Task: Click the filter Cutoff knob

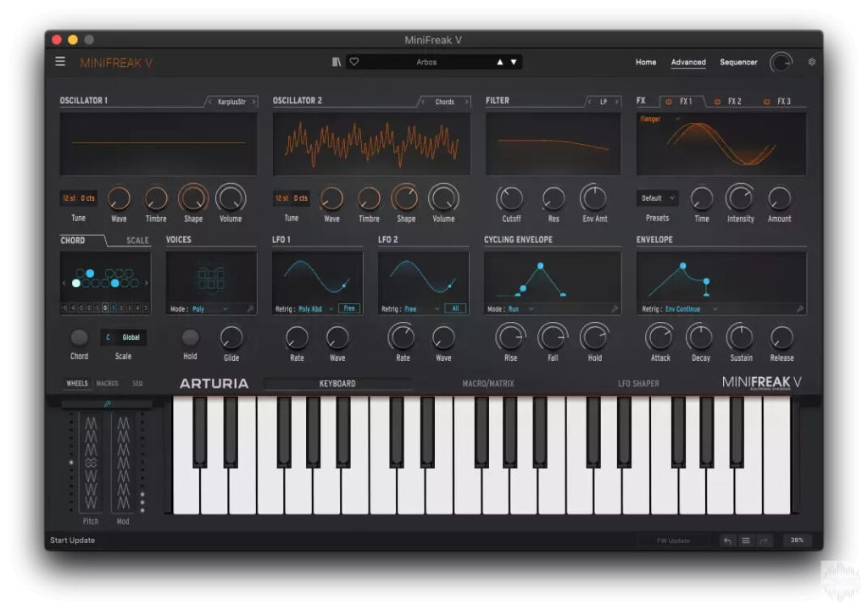Action: tap(511, 198)
